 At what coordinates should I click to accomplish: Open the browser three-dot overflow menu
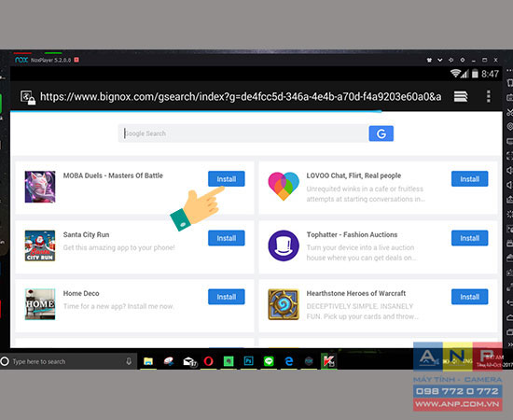[x=489, y=96]
